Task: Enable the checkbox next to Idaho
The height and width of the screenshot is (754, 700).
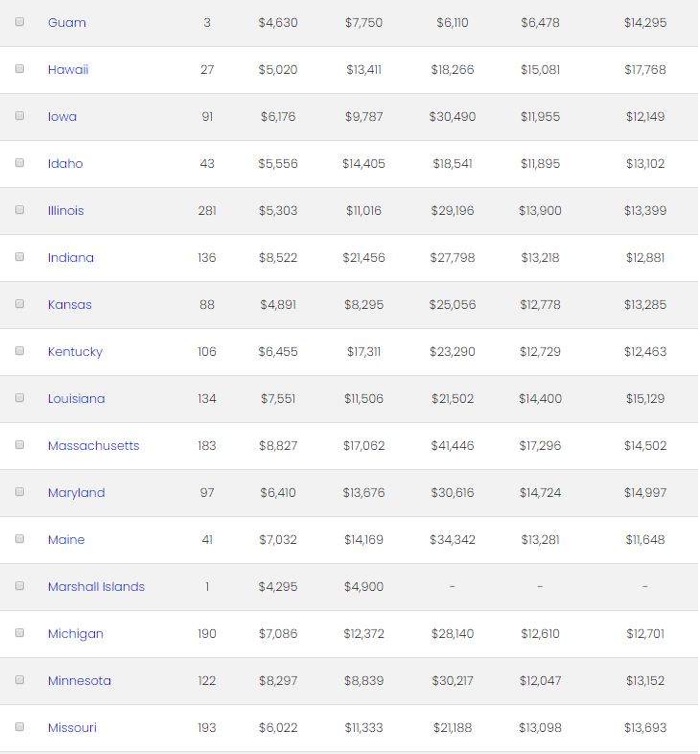Action: pos(19,162)
